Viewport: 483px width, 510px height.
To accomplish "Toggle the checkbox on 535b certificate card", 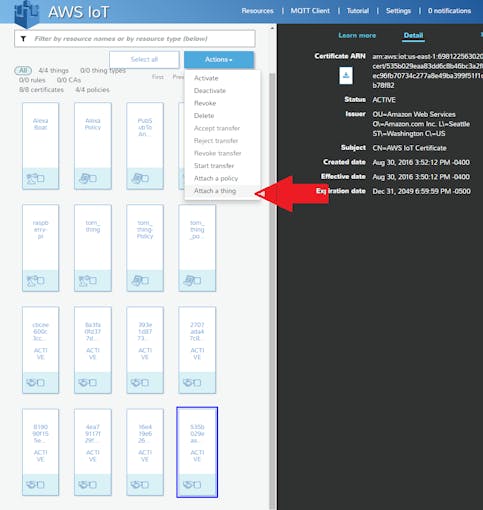I will (x=197, y=485).
